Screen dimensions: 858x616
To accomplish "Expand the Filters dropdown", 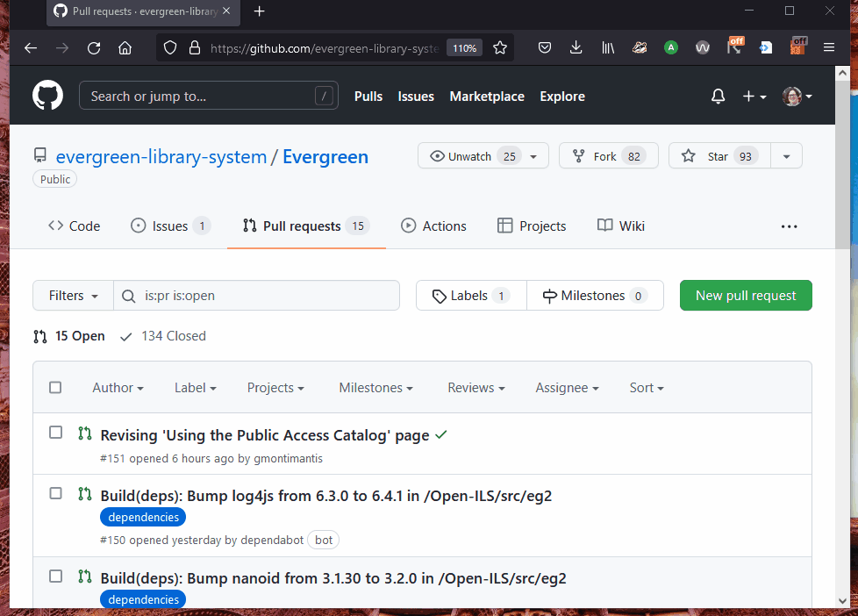I will 73,296.
